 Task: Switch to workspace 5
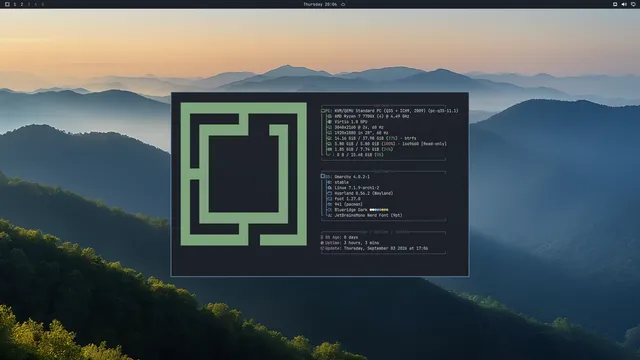pos(42,4)
